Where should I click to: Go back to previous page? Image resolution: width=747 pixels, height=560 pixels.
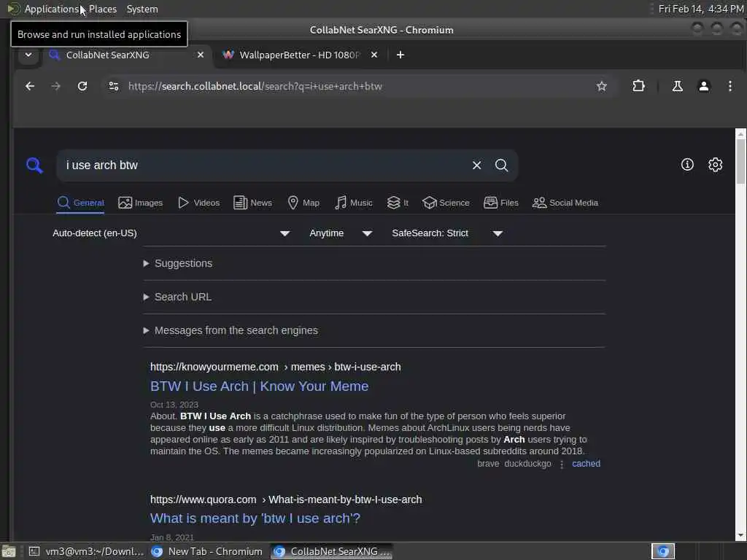tap(29, 86)
